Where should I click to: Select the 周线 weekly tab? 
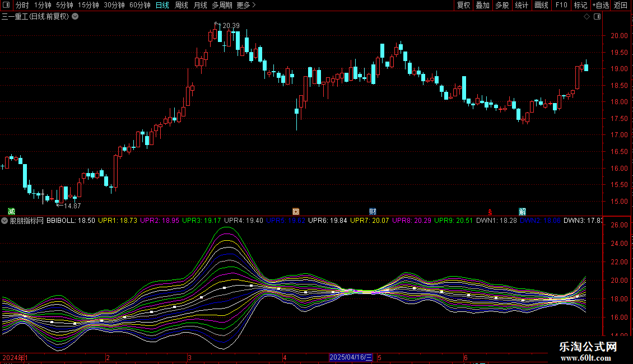(x=181, y=5)
